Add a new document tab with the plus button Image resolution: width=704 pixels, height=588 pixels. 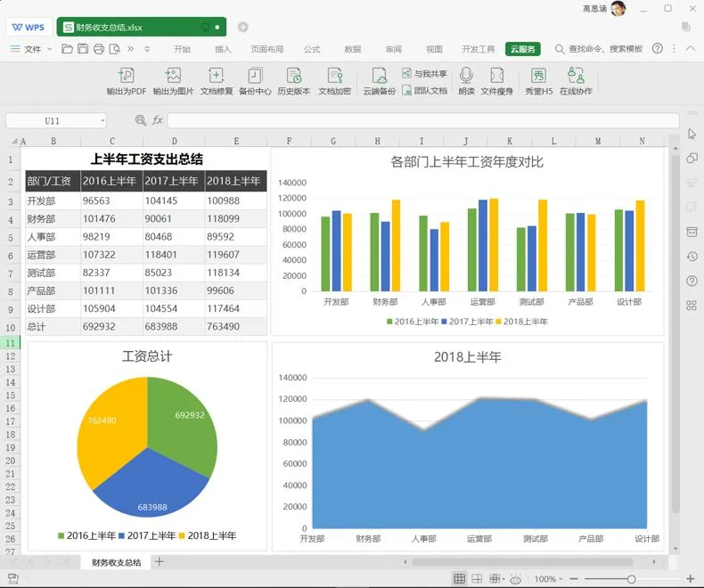coord(243,27)
